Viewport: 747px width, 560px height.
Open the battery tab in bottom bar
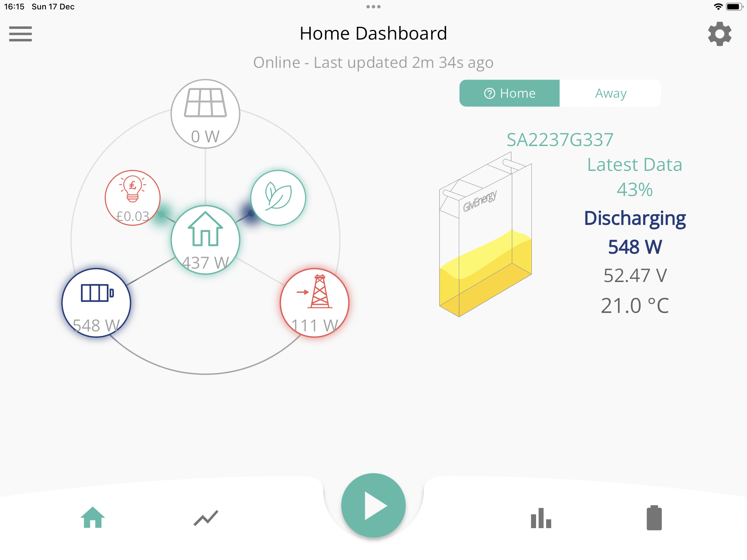point(654,517)
